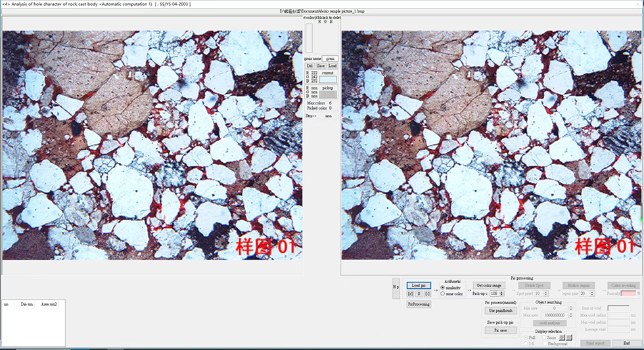Click the PicProcessing button
Image resolution: width=644 pixels, height=350 pixels.
pos(419,304)
